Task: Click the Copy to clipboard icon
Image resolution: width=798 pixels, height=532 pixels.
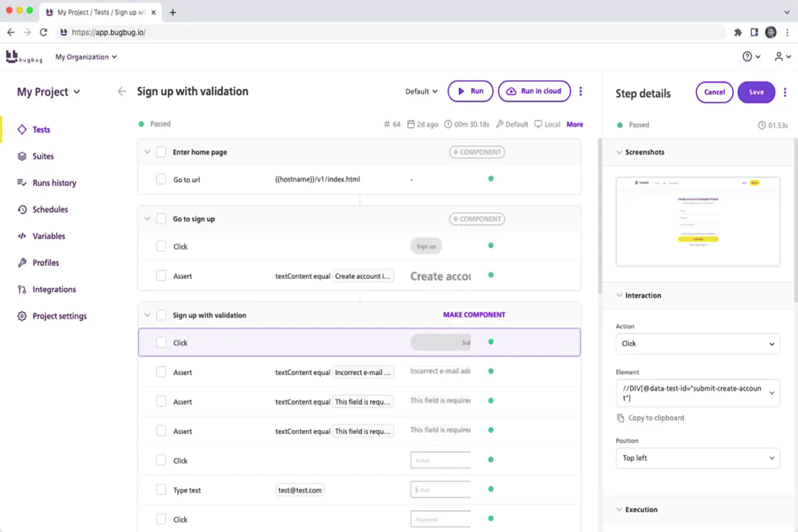Action: (621, 418)
